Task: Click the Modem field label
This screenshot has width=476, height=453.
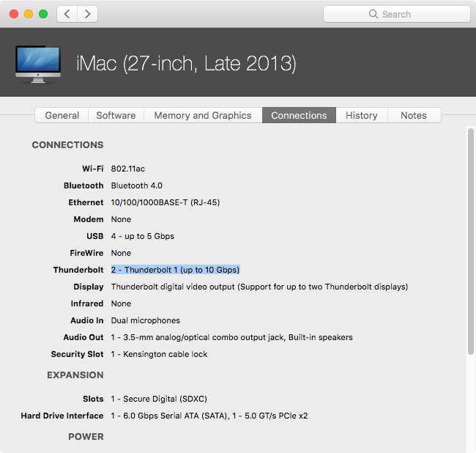Action: click(89, 219)
